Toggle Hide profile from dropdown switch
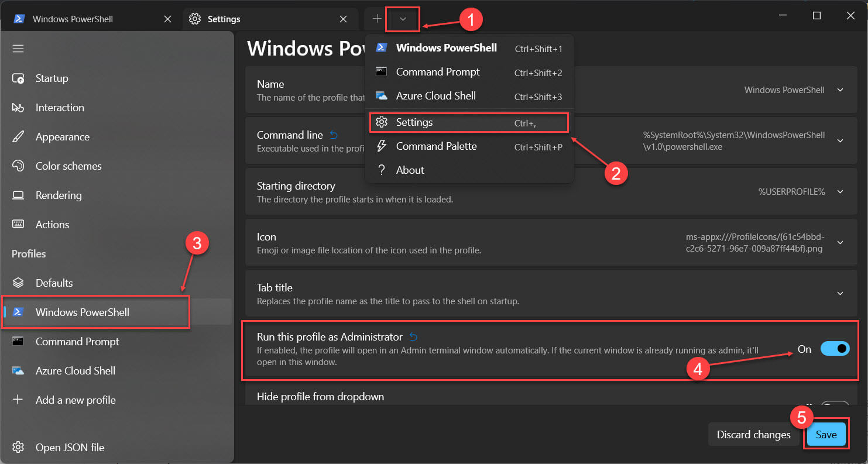The height and width of the screenshot is (464, 868). pyautogui.click(x=835, y=404)
